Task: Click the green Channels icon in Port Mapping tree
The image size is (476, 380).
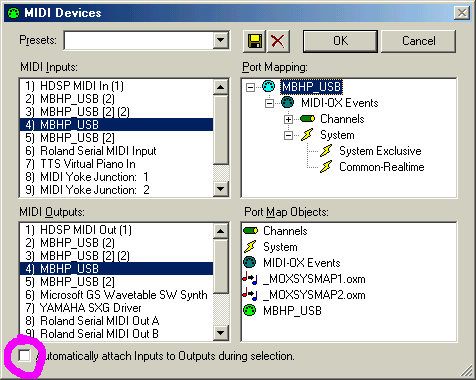Action: 307,119
